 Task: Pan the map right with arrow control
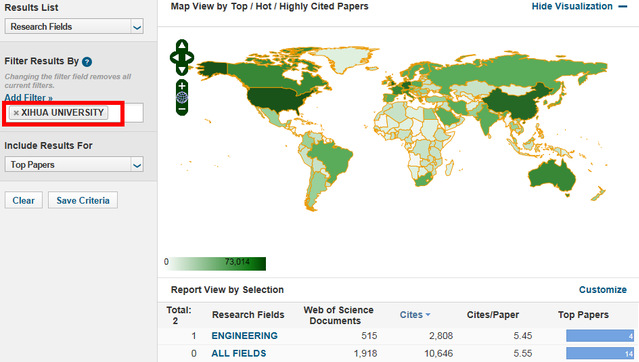[x=189, y=58]
